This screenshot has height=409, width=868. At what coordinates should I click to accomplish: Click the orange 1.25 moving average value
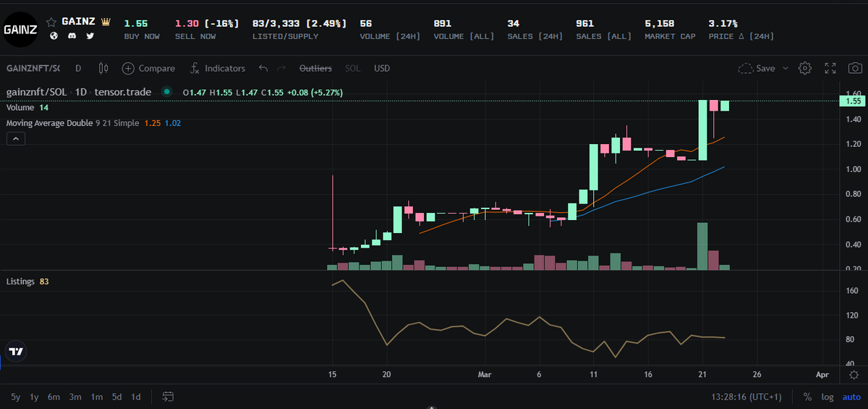(153, 123)
